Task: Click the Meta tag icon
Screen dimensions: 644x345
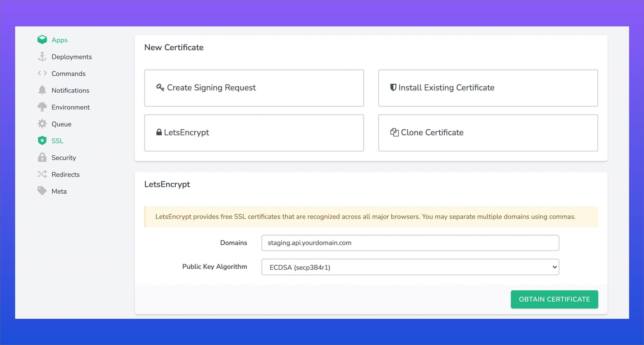Action: [42, 191]
